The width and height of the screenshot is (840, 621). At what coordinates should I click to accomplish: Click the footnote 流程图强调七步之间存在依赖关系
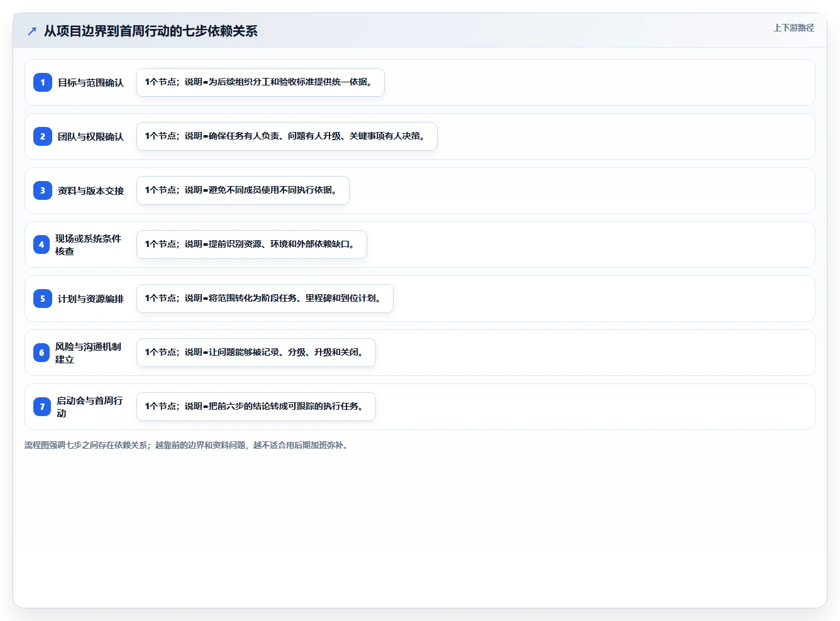tap(187, 445)
